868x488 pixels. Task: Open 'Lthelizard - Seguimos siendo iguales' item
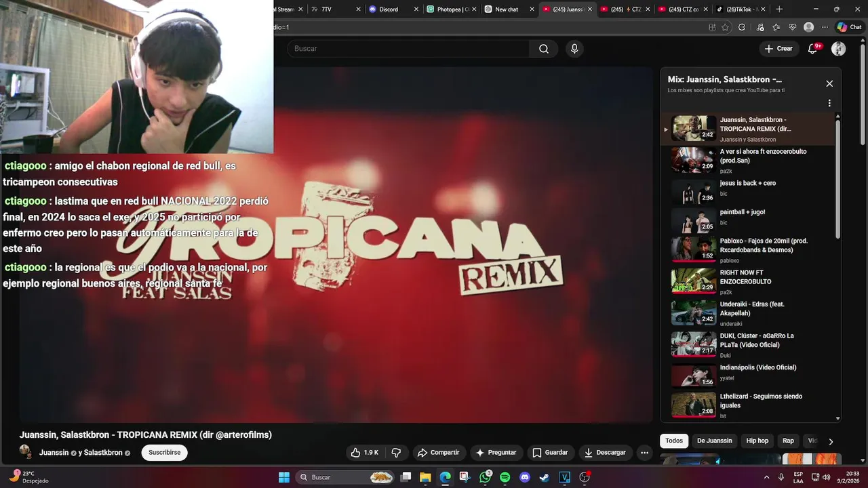[748, 405]
